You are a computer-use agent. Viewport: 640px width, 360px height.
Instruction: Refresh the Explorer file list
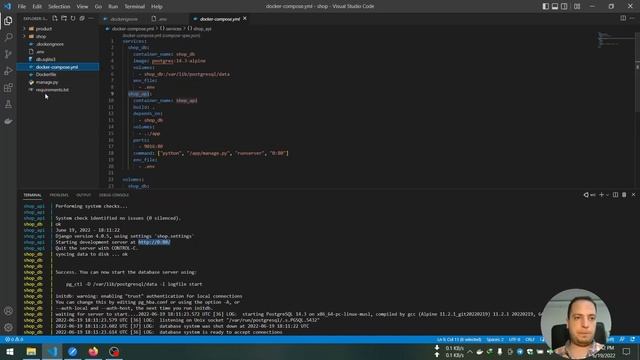tap(73, 18)
